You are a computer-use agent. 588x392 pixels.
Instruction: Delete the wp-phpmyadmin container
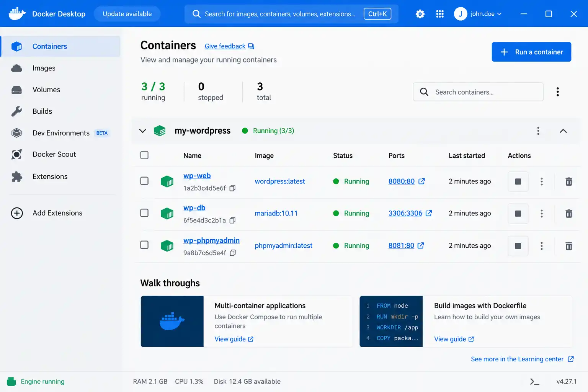tap(569, 246)
